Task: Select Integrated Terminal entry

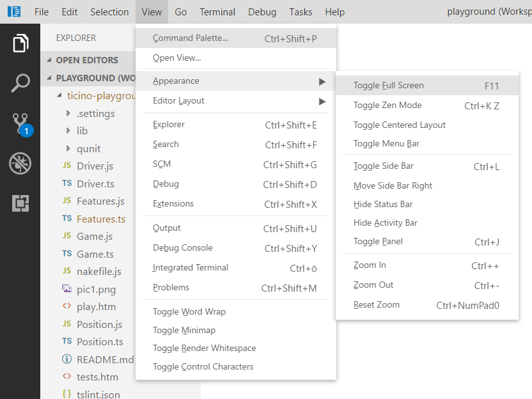Action: pyautogui.click(x=236, y=268)
